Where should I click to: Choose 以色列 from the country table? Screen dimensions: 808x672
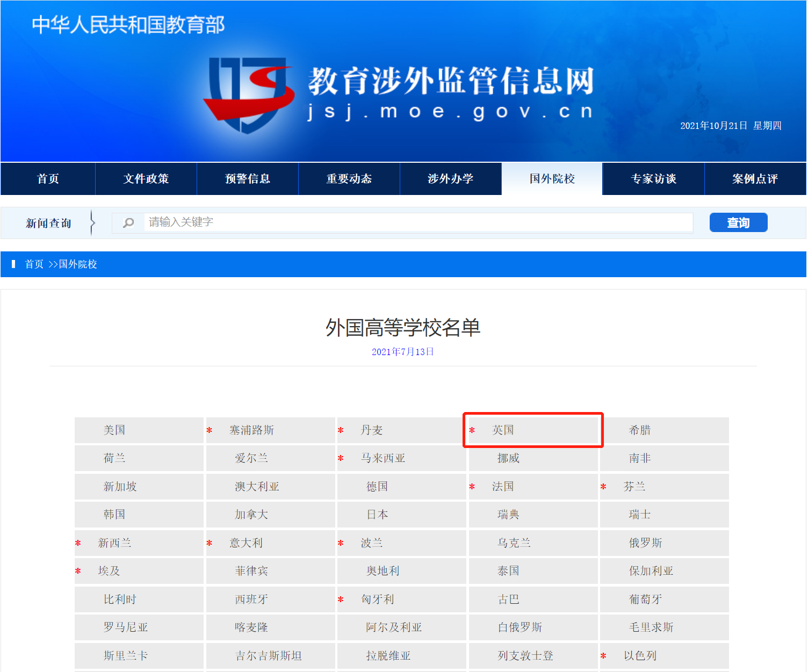coord(640,656)
